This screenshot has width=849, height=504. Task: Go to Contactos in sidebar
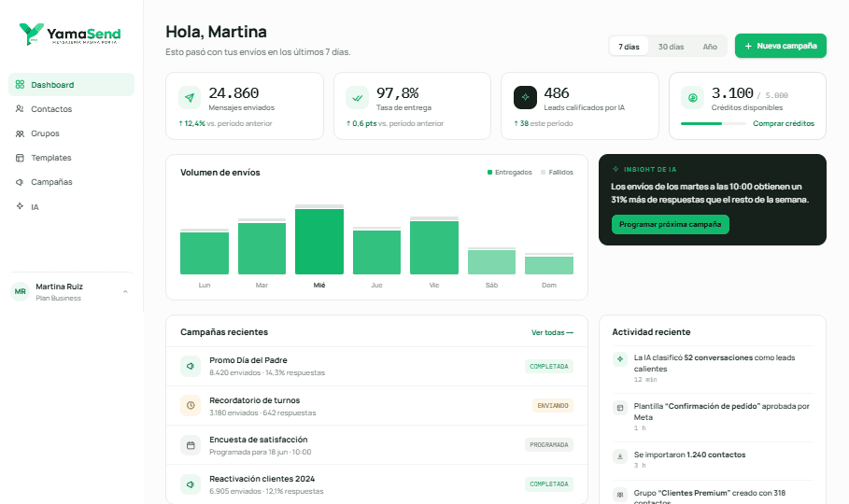[72, 109]
